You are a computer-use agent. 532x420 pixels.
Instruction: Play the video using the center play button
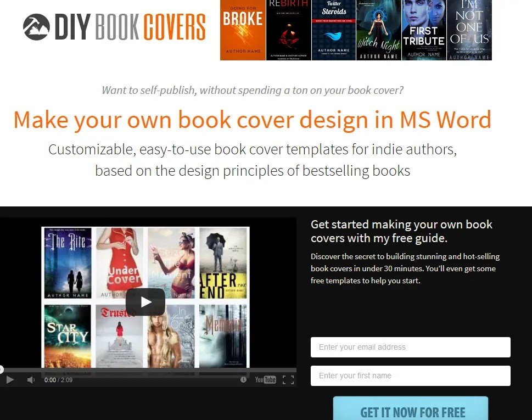(145, 301)
